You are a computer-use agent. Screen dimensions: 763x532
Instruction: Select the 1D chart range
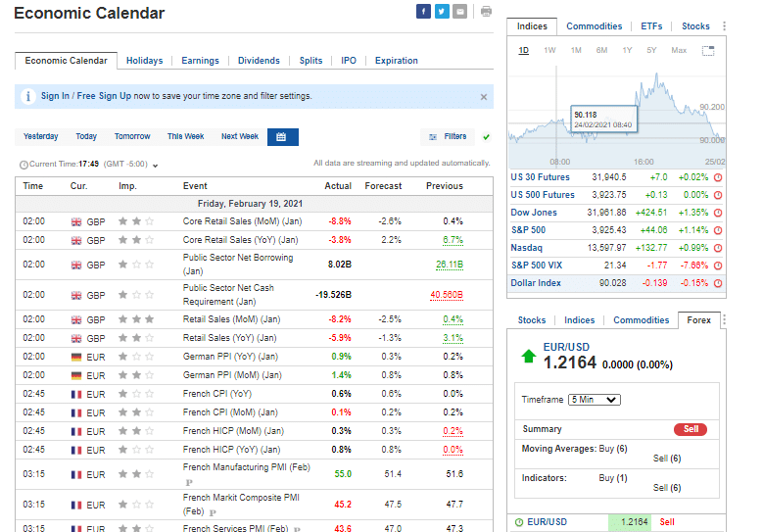[x=524, y=50]
